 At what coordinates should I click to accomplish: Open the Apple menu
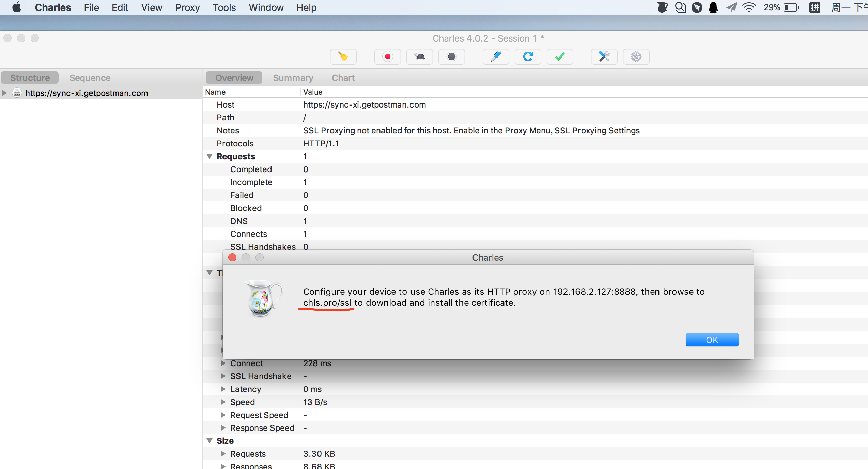[16, 7]
